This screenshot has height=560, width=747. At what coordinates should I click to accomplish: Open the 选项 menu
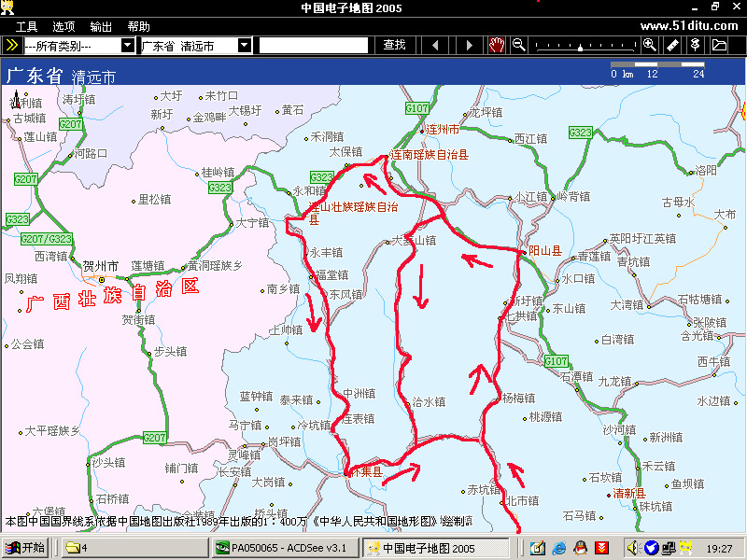(x=63, y=27)
